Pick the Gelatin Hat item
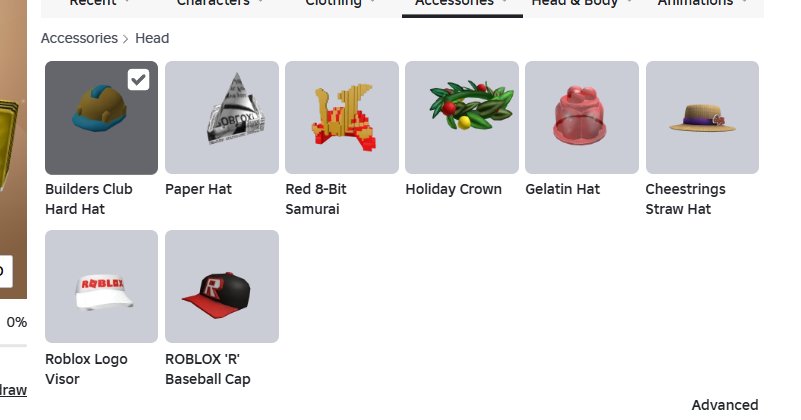Image resolution: width=801 pixels, height=420 pixels. 582,118
